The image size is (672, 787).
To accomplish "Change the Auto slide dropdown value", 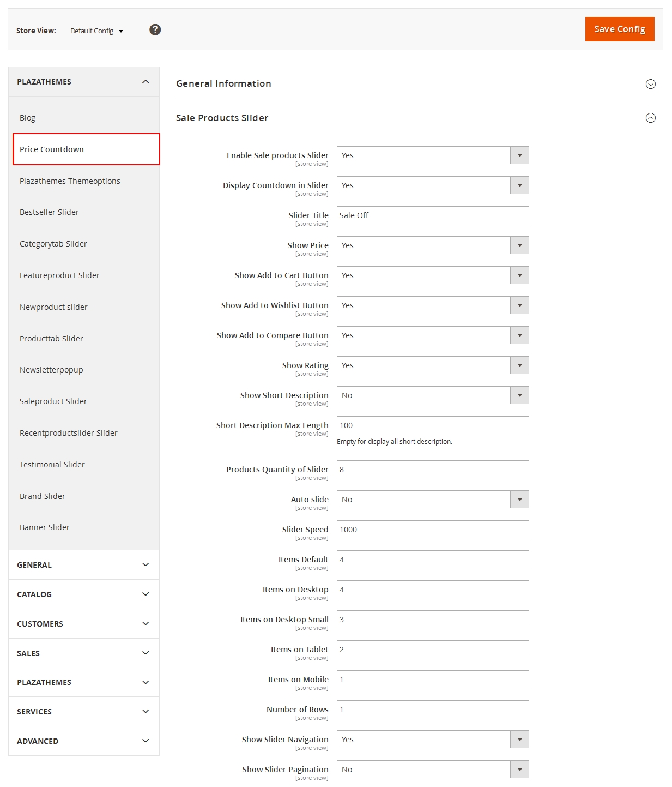I will 432,500.
